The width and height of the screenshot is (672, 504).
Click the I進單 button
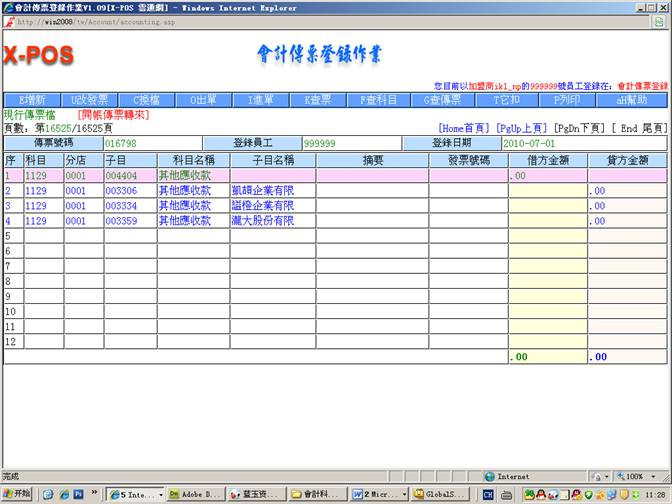click(x=264, y=100)
